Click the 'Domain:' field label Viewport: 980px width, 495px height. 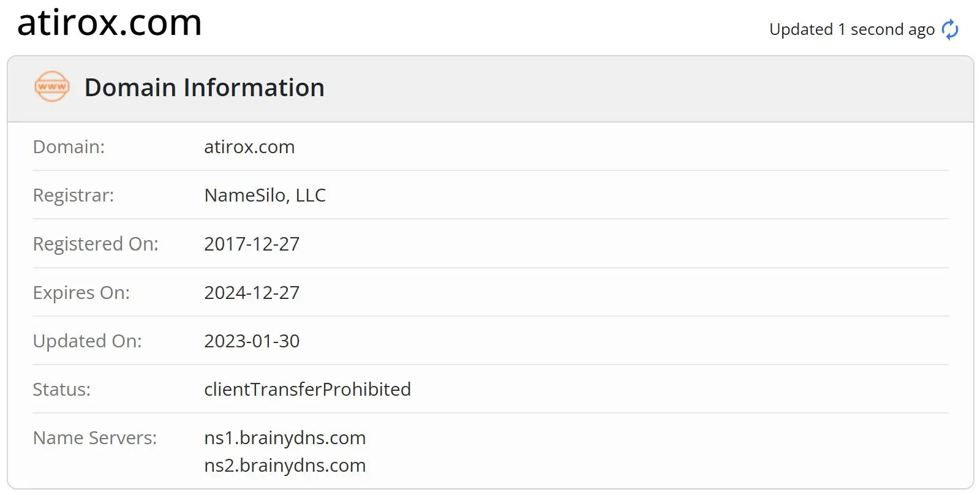point(69,147)
